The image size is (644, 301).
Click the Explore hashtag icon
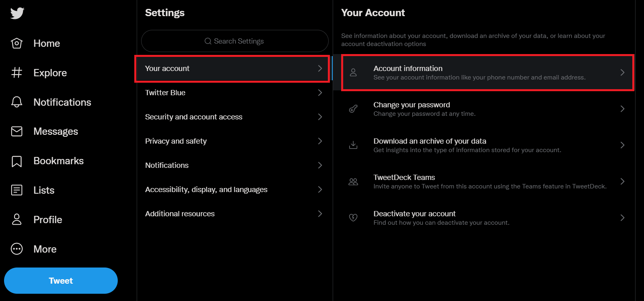[x=17, y=73]
